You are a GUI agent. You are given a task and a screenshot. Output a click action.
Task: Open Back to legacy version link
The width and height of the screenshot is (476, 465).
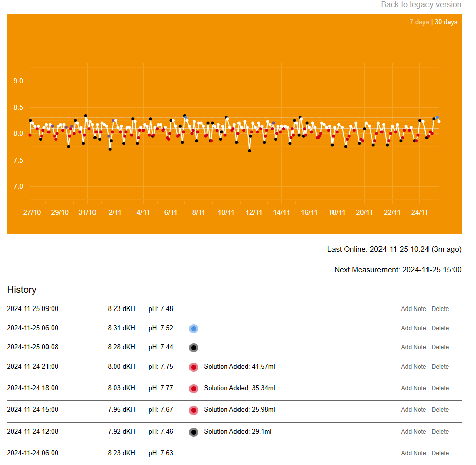click(421, 4)
